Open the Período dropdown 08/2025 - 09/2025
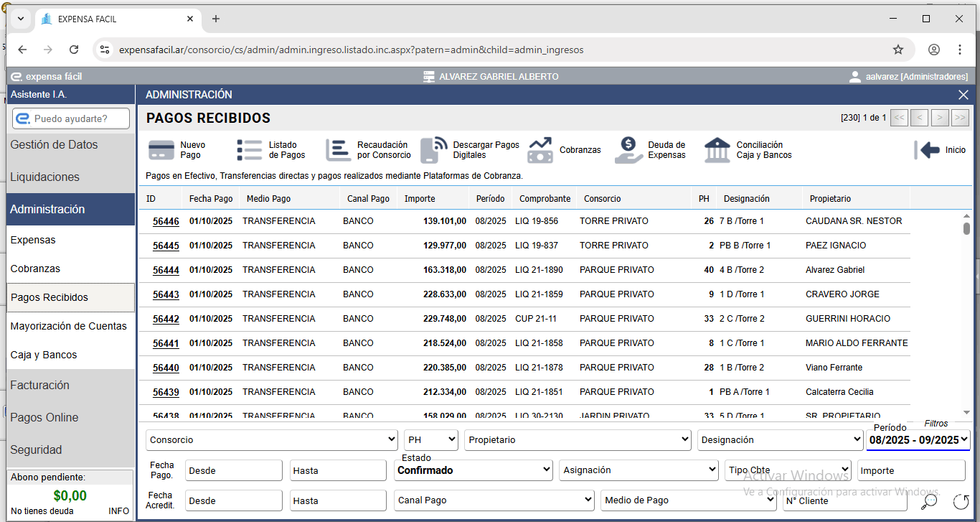The height and width of the screenshot is (522, 980). 918,440
